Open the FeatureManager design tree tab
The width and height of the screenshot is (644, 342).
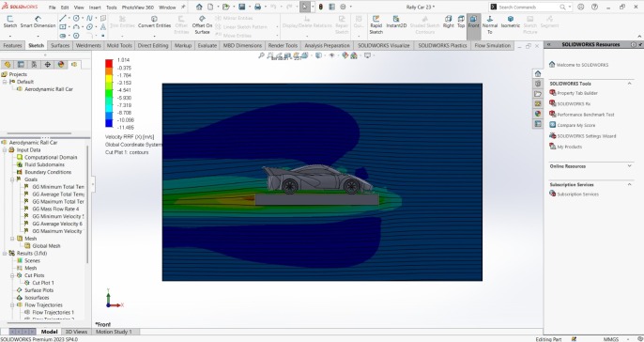click(x=8, y=64)
